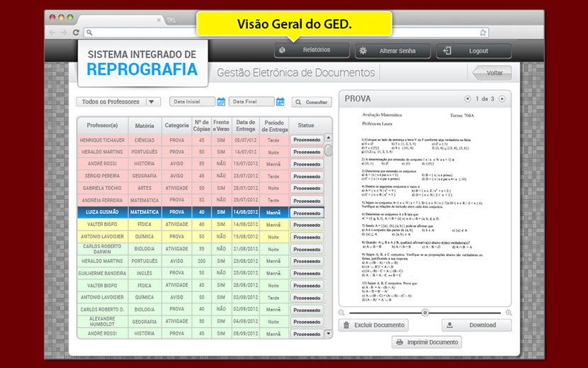
Task: Click the Voltar back button
Action: [x=490, y=73]
